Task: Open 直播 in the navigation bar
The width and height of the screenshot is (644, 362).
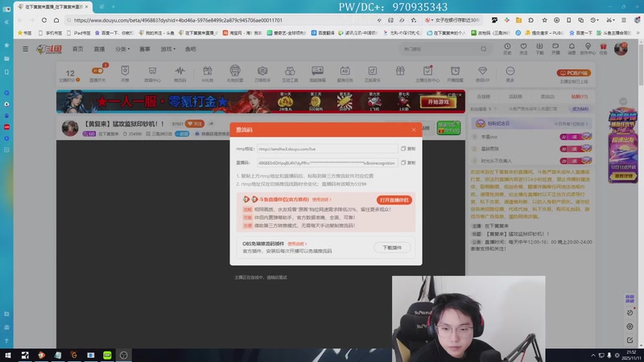Action: (x=99, y=49)
